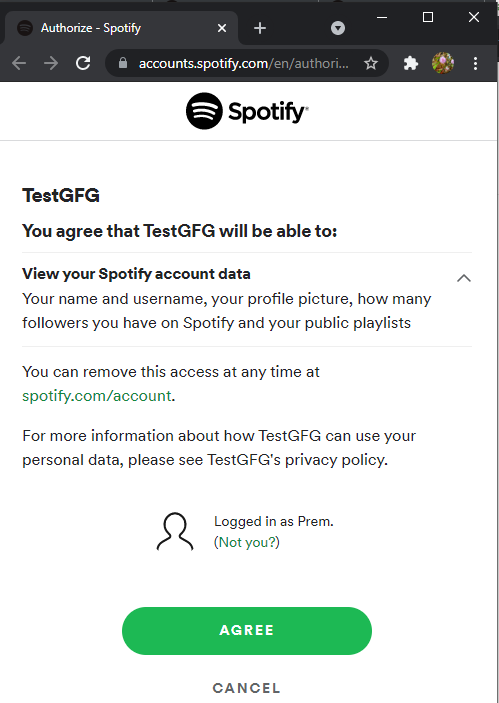Screen dimensions: 499x703
Task: Click the user silhouette icon
Action: click(x=175, y=531)
